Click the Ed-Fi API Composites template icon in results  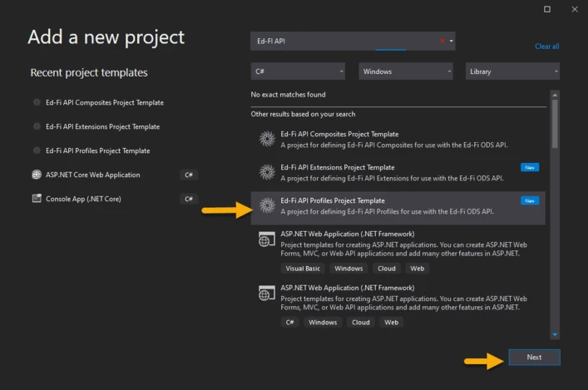267,139
